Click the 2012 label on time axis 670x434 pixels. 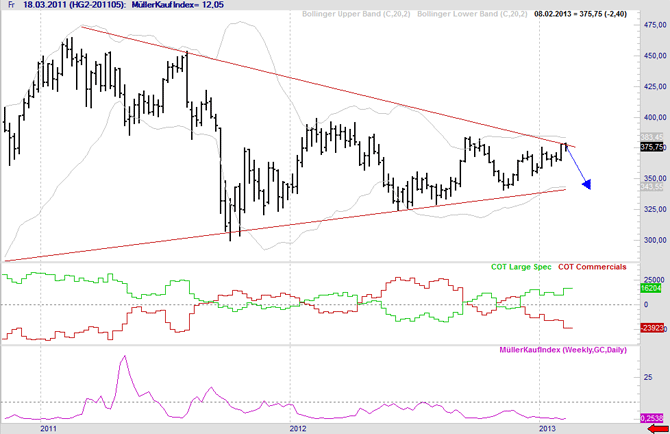(x=298, y=428)
